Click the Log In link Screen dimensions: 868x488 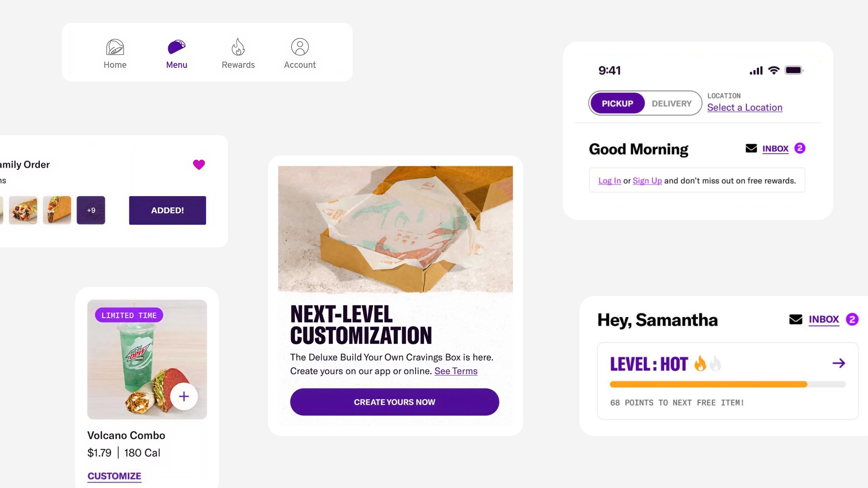point(609,181)
